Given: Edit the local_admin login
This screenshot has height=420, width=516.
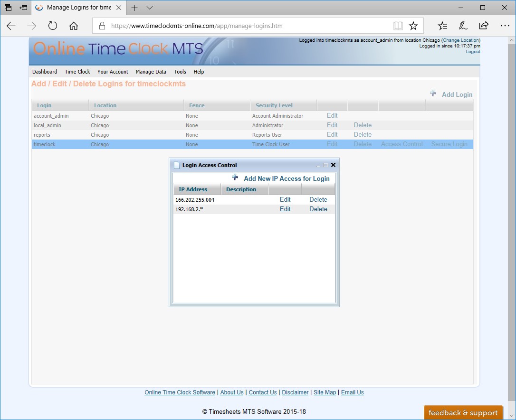Looking at the screenshot, I should coord(332,125).
